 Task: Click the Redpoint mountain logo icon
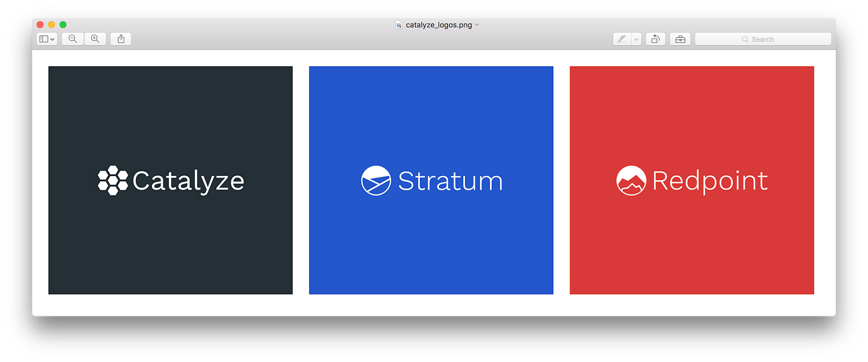pyautogui.click(x=631, y=180)
